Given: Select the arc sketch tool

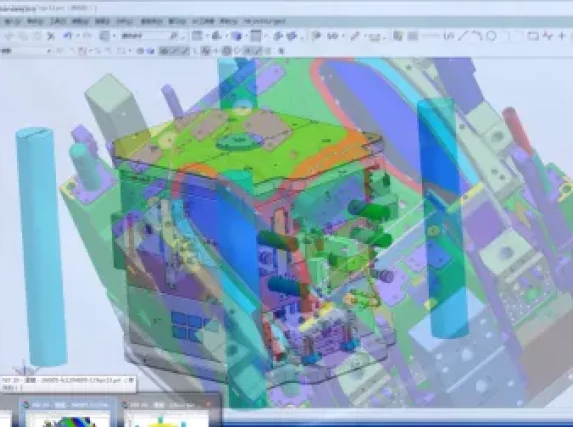Looking at the screenshot, I should [477, 35].
